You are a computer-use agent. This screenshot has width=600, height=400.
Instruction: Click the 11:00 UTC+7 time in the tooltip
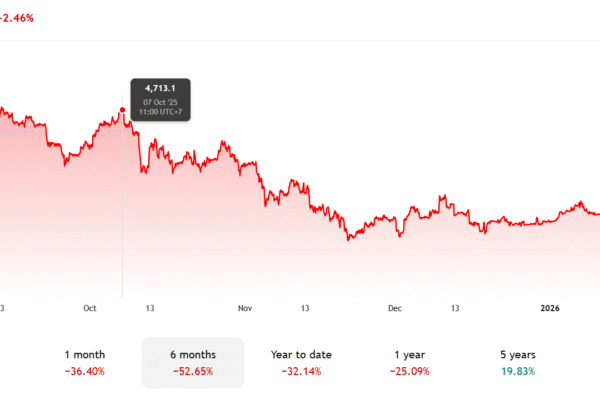pyautogui.click(x=160, y=113)
